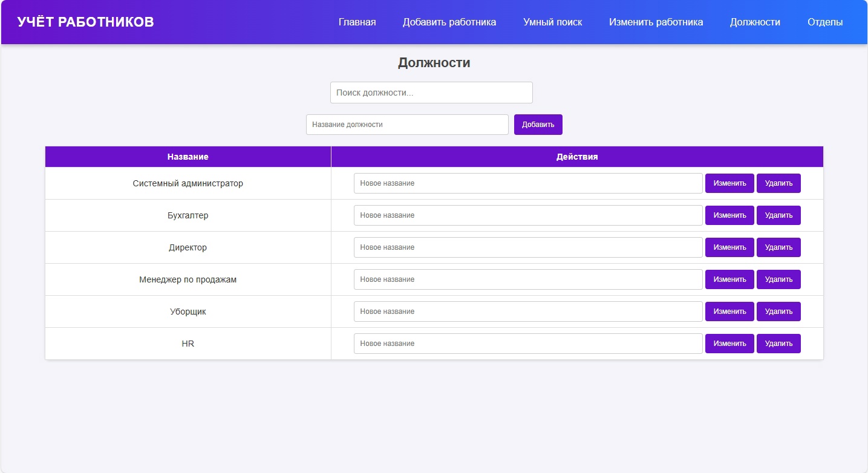Click Изменить in the Директор row
This screenshot has height=473, width=868.
click(729, 247)
